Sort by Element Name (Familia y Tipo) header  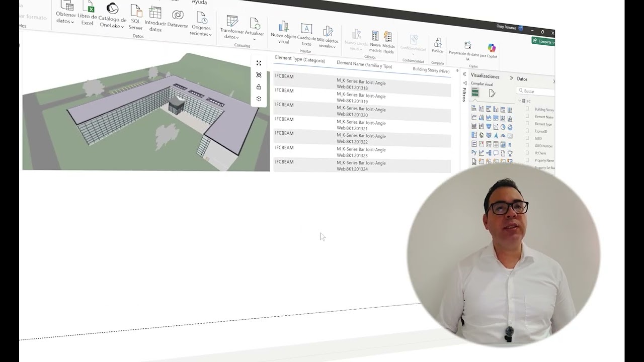pos(364,64)
